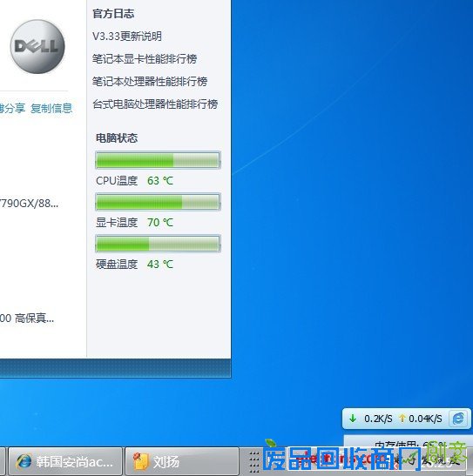Select the 显卡温度 70 ℃ reading

pos(134,223)
